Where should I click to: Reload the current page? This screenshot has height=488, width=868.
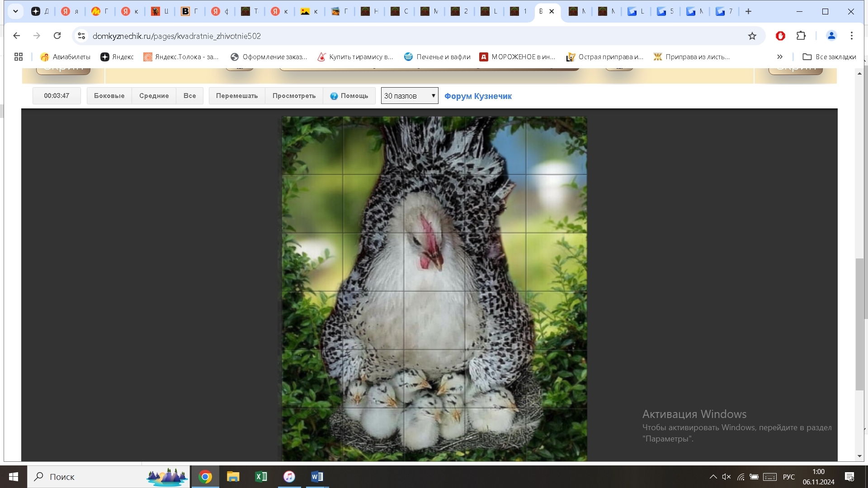(x=57, y=36)
